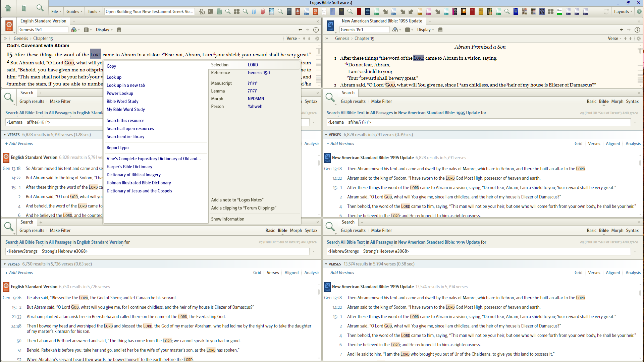Click the sync refresh icon near Layouts
The image size is (644, 362).
(x=606, y=11)
